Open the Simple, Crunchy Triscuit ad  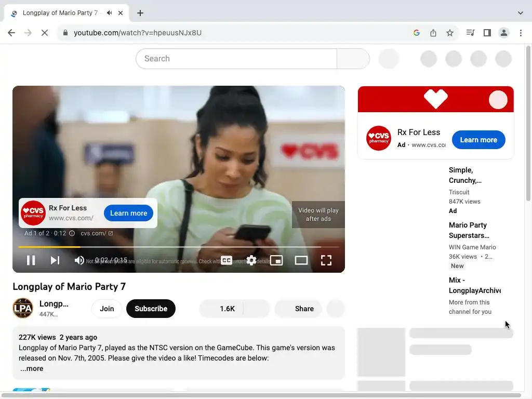point(465,175)
